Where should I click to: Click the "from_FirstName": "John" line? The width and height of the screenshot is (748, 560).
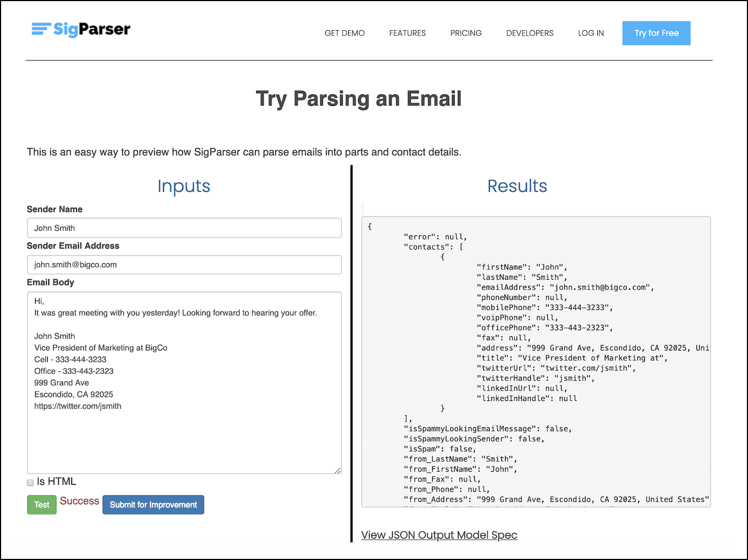[461, 470]
